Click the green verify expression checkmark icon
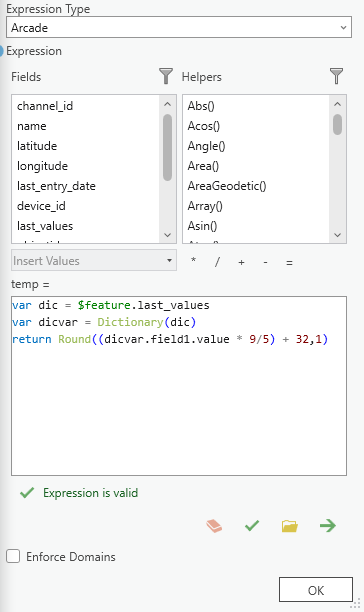This screenshot has height=612, width=364. [252, 525]
